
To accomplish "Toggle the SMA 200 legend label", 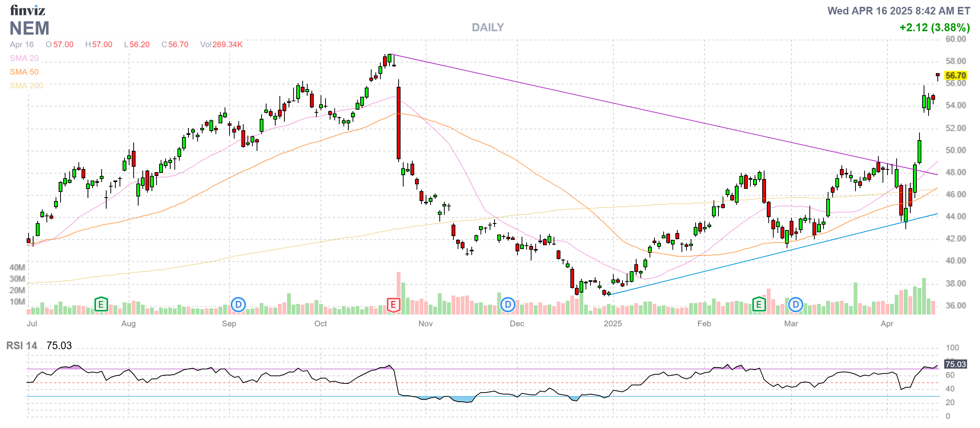I will (26, 86).
